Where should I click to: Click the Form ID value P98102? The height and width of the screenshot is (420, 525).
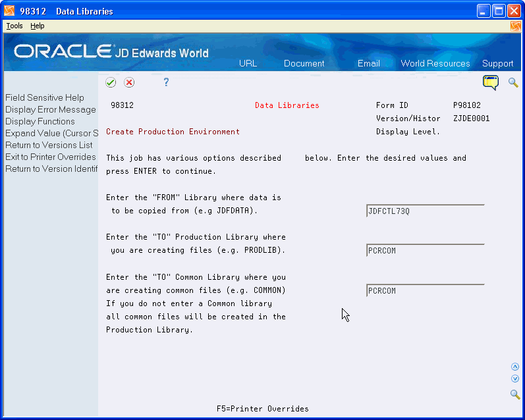pos(467,105)
